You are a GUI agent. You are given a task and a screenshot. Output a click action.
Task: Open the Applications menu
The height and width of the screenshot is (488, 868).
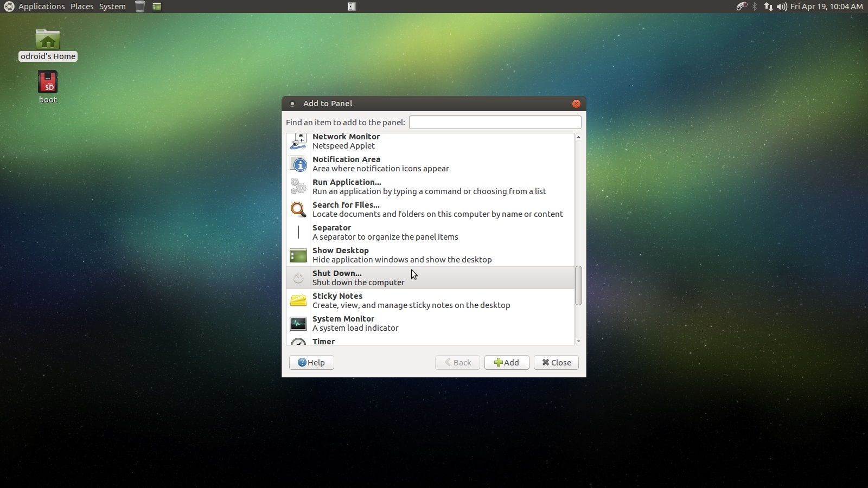[41, 7]
